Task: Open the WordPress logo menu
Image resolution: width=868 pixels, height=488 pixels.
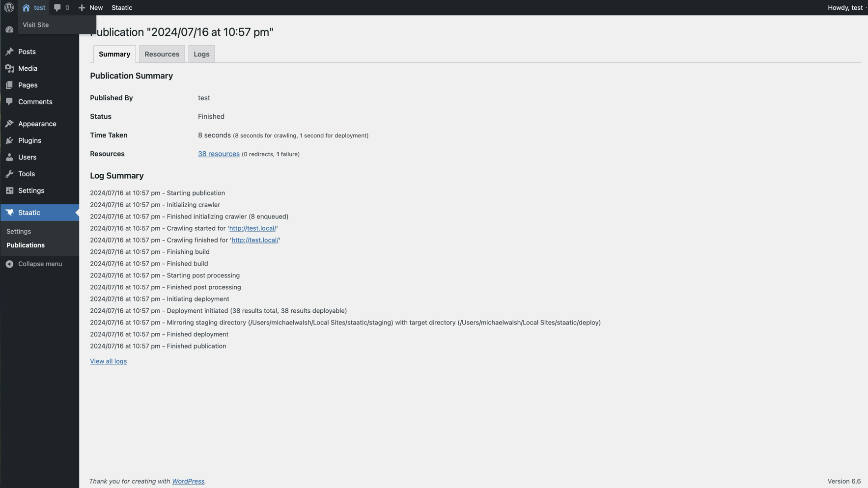Action: 8,7
